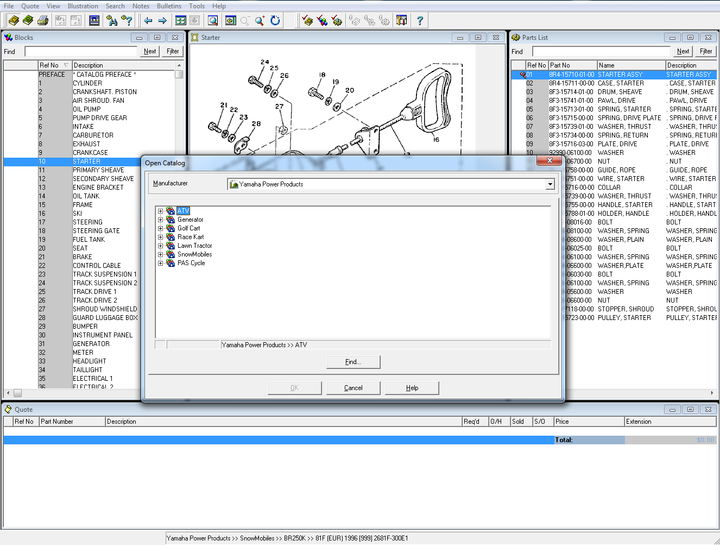The height and width of the screenshot is (545, 720).
Task: Expand the Lawn Tractor tree node
Action: [x=160, y=246]
